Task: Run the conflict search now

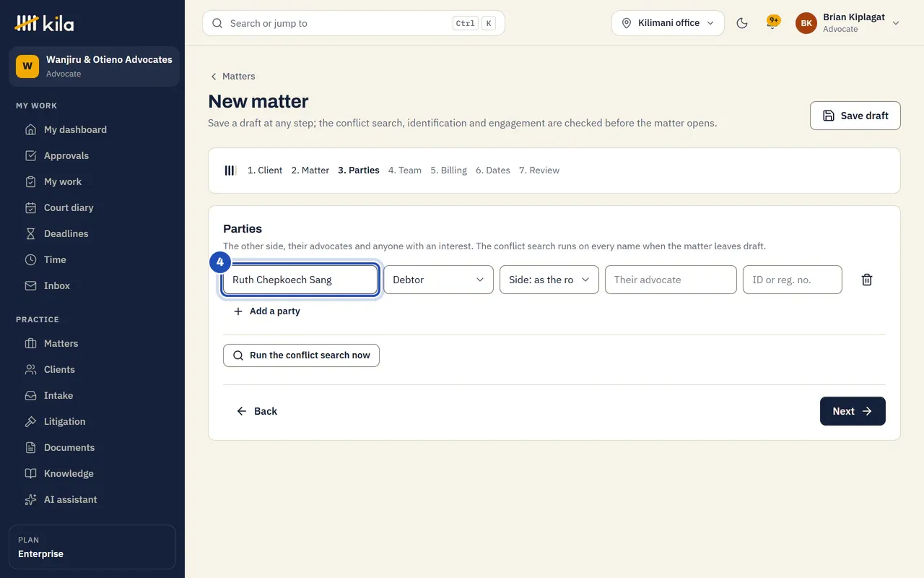Action: tap(301, 355)
